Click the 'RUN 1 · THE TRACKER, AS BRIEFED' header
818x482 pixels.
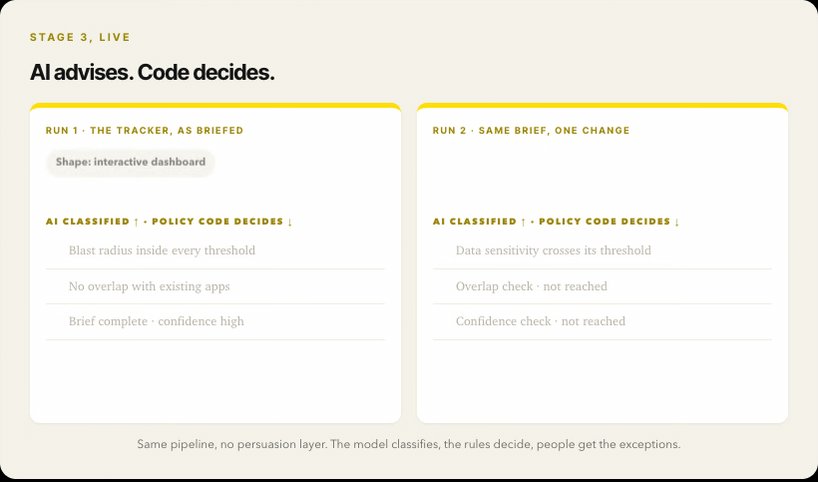click(x=145, y=130)
